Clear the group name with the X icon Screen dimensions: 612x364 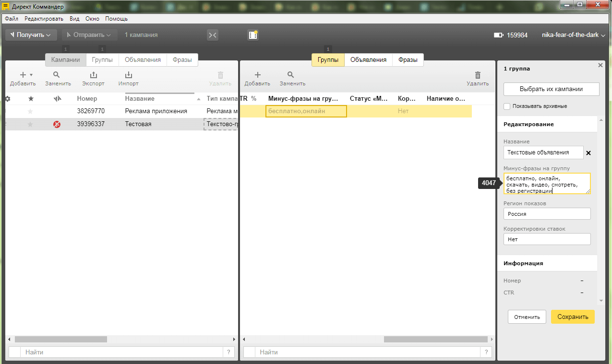point(588,153)
